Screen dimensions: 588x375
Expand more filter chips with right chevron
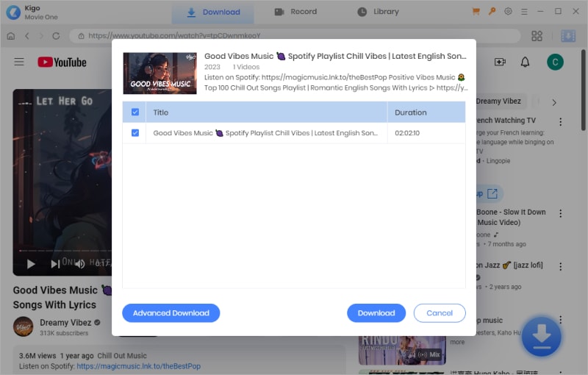[554, 102]
